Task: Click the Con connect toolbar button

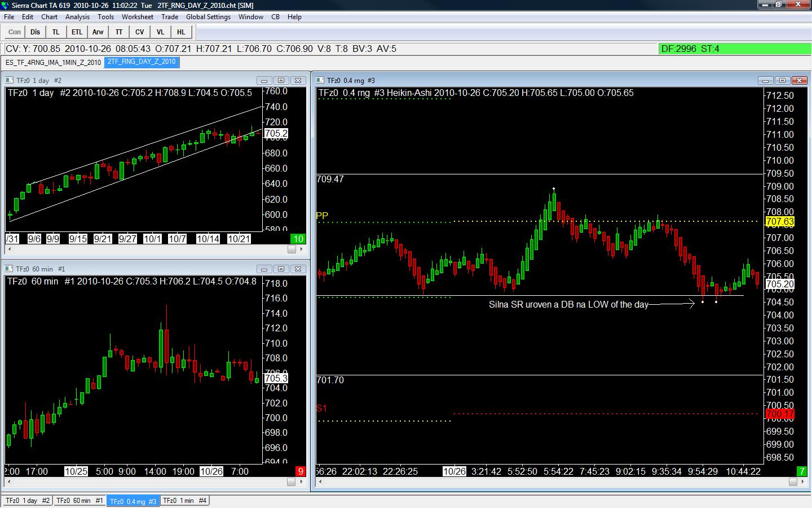Action: coord(15,32)
